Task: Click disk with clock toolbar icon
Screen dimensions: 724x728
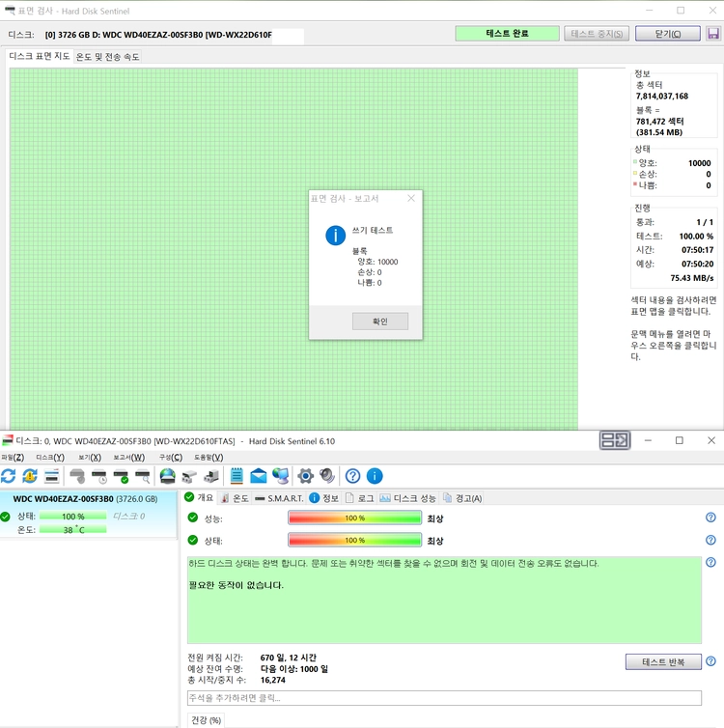Action: click(99, 476)
